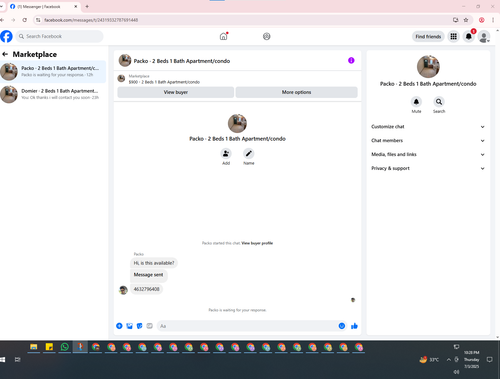
Task: Click the Find friends button
Action: tap(428, 36)
